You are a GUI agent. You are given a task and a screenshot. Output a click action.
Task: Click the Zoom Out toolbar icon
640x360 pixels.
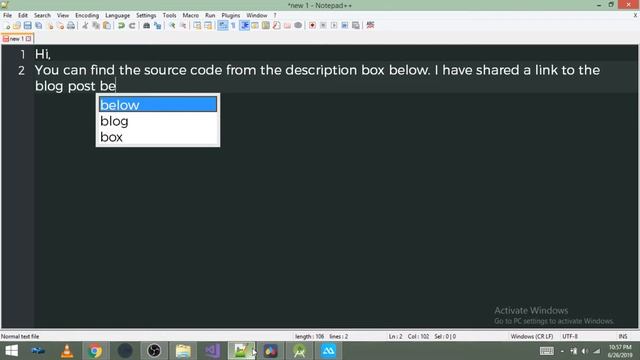(x=183, y=25)
